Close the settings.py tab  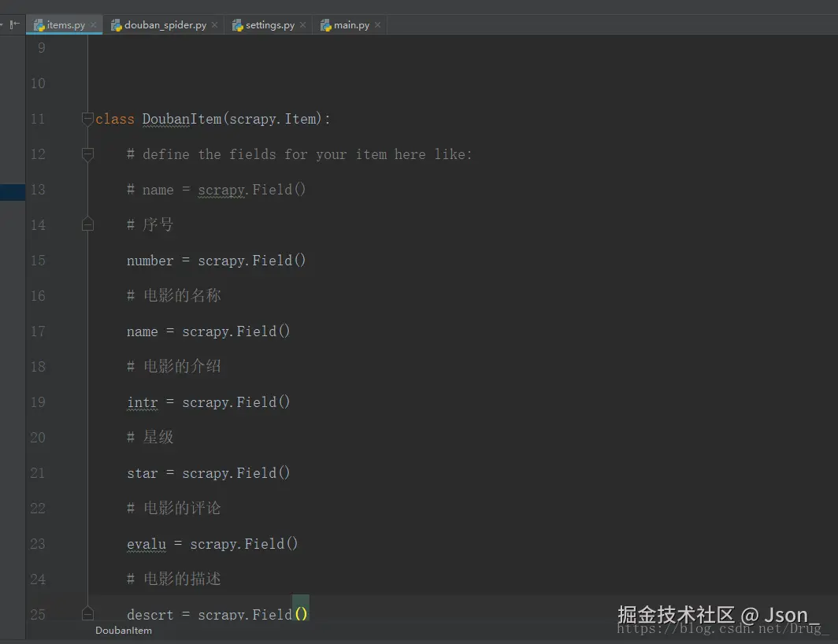[x=303, y=25]
